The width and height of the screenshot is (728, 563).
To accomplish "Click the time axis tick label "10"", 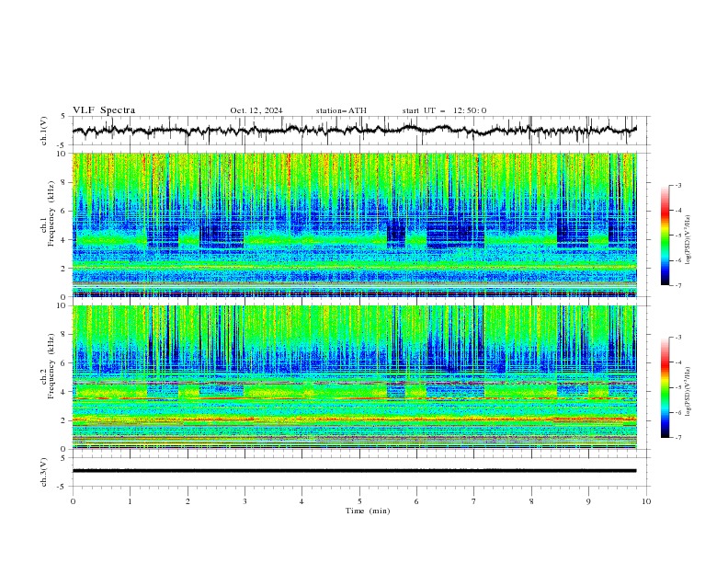I will (646, 501).
